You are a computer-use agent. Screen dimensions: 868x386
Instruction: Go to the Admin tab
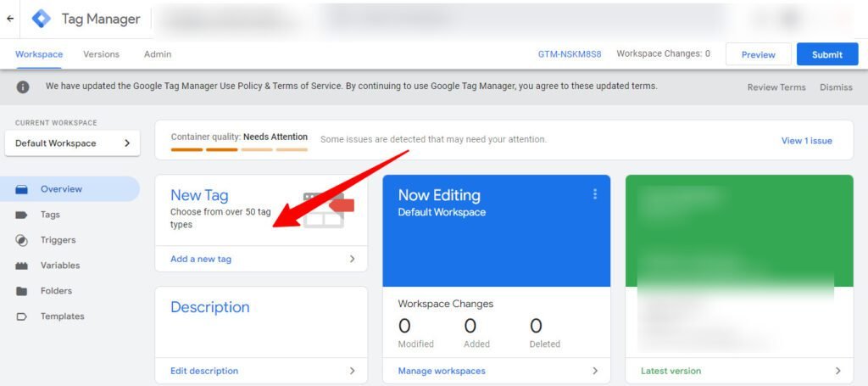coord(158,54)
